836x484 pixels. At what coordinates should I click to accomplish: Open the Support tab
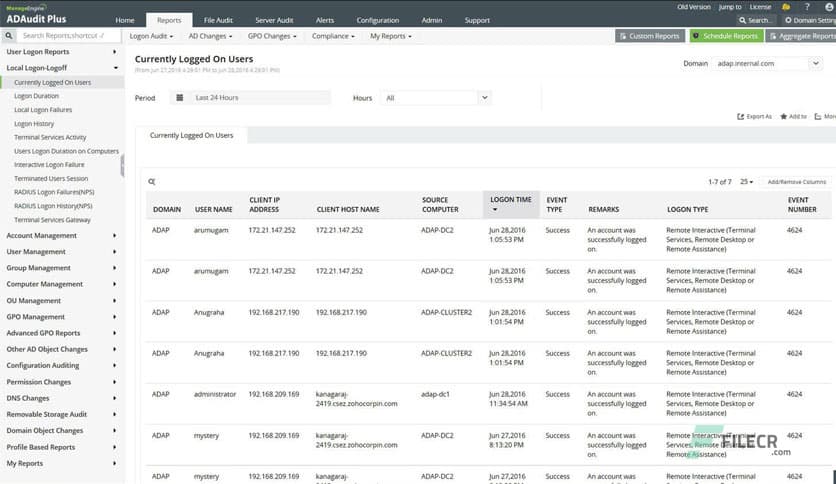click(x=477, y=20)
